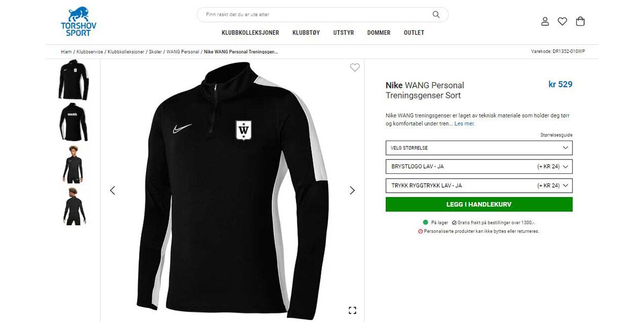This screenshot has width=644, height=322.
Task: Open the Outlet menu item
Action: coord(414,33)
